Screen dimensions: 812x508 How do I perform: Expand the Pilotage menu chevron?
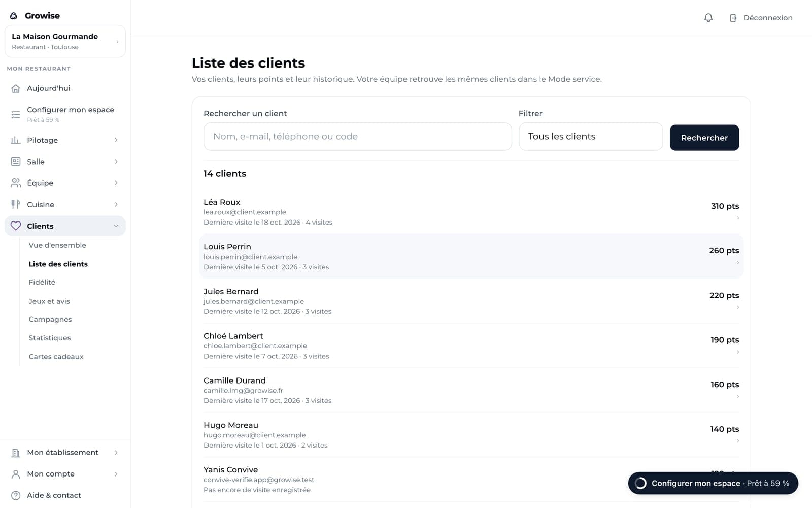pos(116,140)
